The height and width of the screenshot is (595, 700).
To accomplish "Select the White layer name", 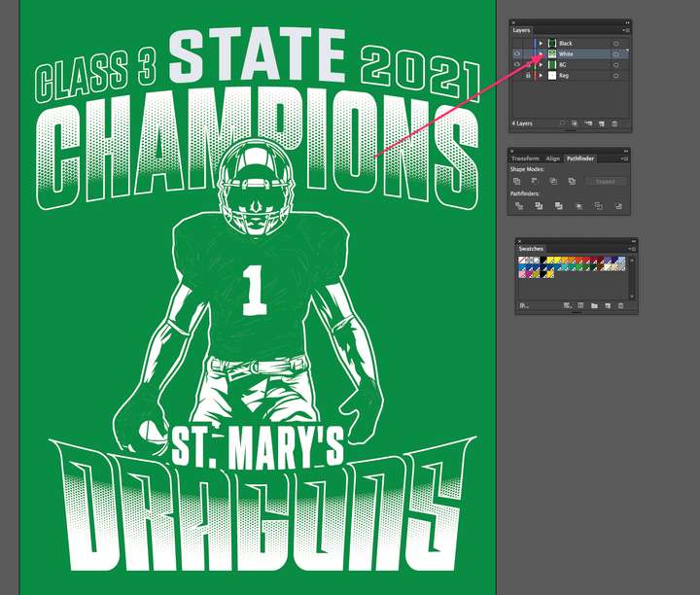I will [x=566, y=54].
